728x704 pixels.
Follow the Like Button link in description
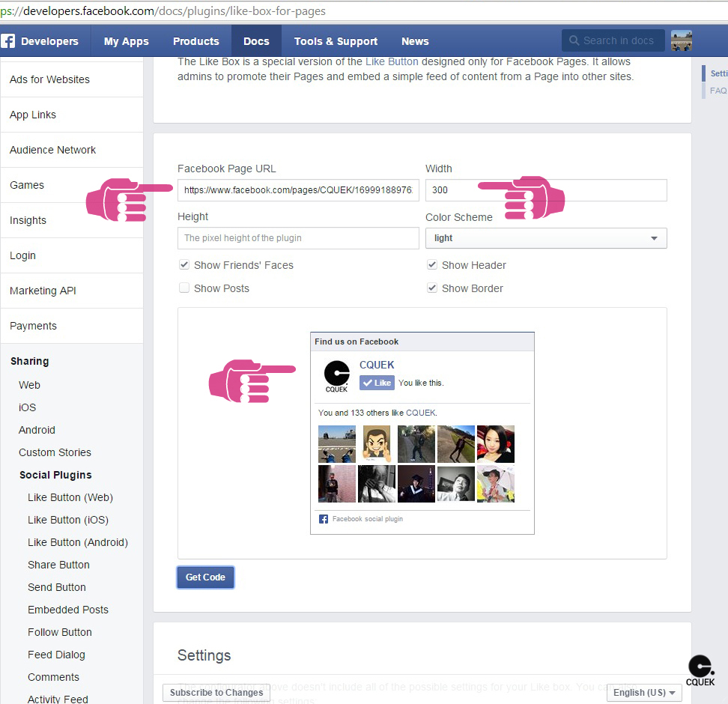pyautogui.click(x=392, y=61)
